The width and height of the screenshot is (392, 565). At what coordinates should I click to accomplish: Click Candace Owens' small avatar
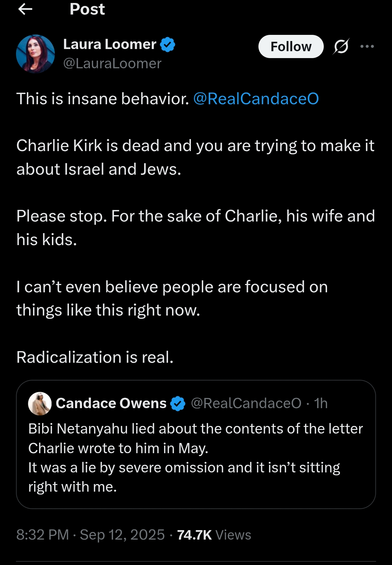(40, 403)
